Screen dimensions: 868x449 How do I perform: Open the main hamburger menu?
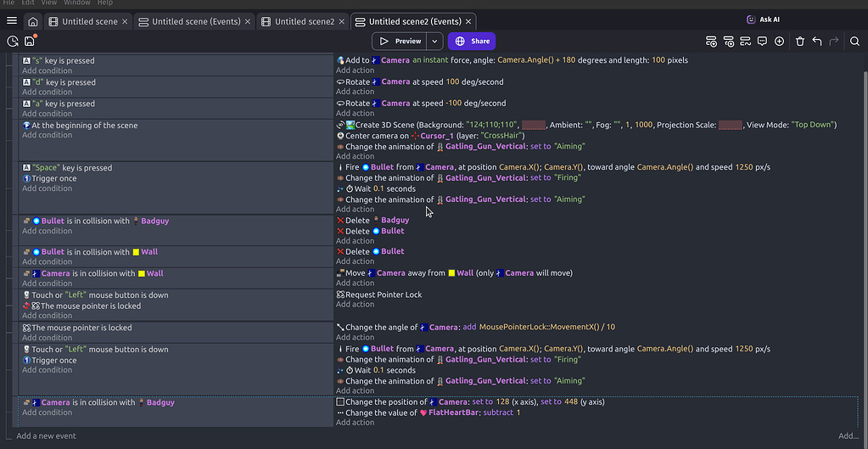12,21
